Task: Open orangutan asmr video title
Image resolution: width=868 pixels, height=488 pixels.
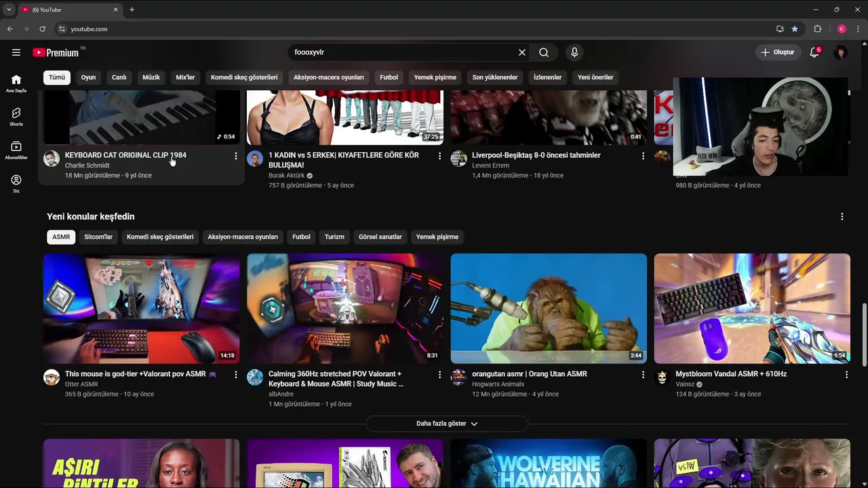Action: coord(530,374)
